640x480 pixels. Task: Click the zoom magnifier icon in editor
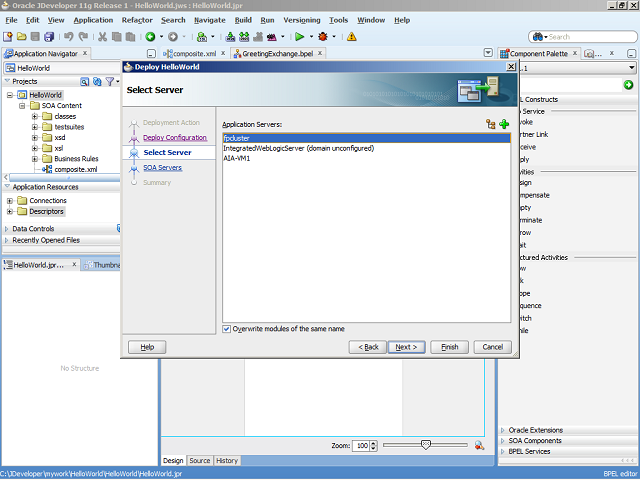(x=480, y=445)
